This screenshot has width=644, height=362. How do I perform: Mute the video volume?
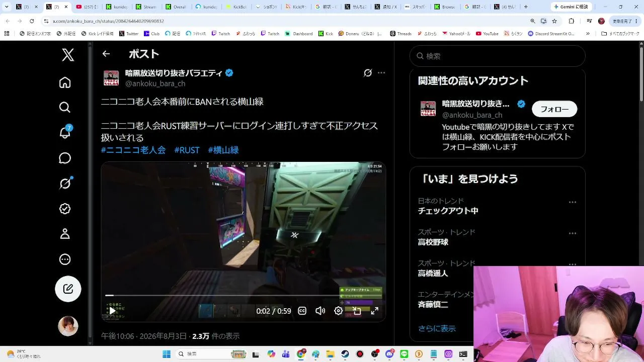(320, 311)
